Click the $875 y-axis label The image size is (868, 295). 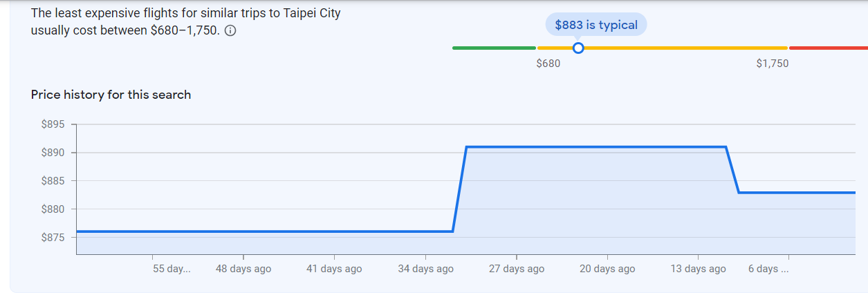click(x=53, y=237)
